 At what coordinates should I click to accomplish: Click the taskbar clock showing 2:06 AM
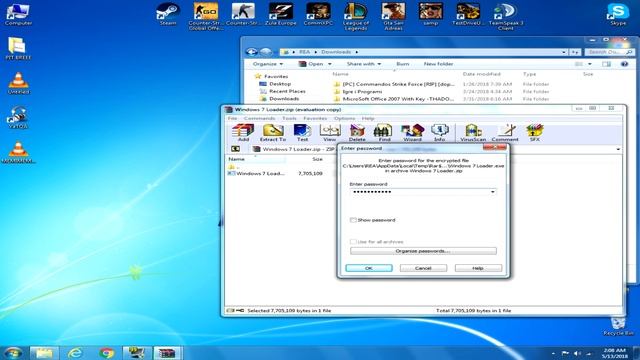pyautogui.click(x=614, y=353)
